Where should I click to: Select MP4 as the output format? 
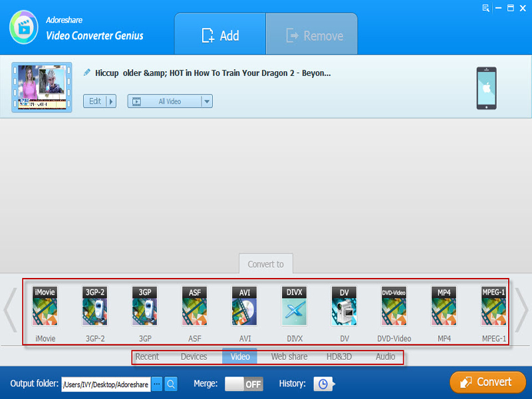point(444,306)
